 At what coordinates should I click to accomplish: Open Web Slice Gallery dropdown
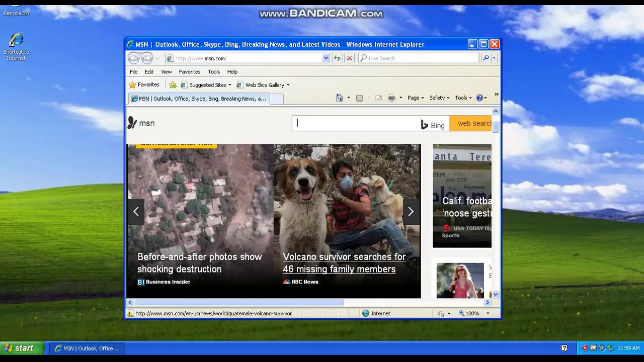263,85
